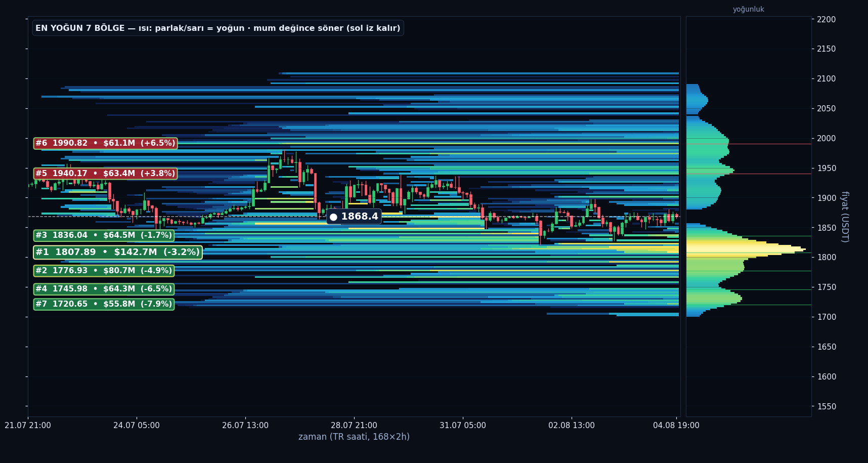Click the 2200 price tick label
Image resolution: width=868 pixels, height=463 pixels.
pyautogui.click(x=826, y=19)
